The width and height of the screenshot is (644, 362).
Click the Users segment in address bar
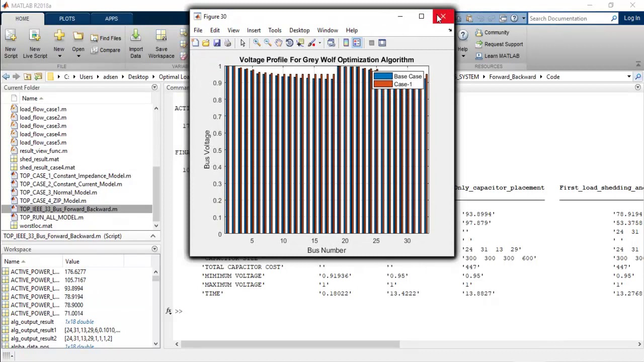click(x=86, y=77)
